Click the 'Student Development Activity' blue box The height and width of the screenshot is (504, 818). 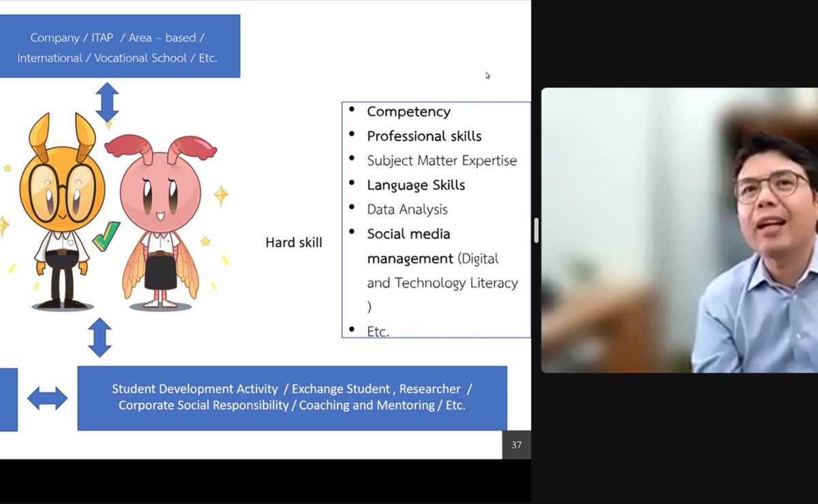pyautogui.click(x=292, y=398)
